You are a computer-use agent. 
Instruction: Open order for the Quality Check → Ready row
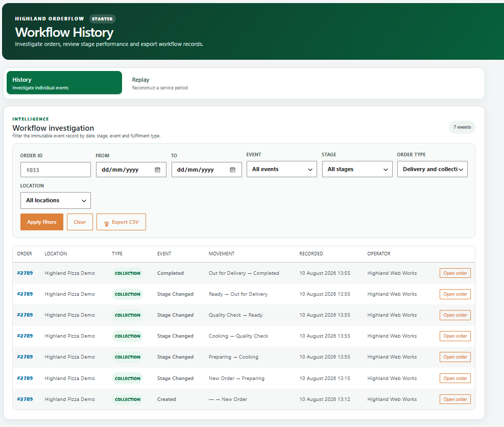[x=455, y=315]
